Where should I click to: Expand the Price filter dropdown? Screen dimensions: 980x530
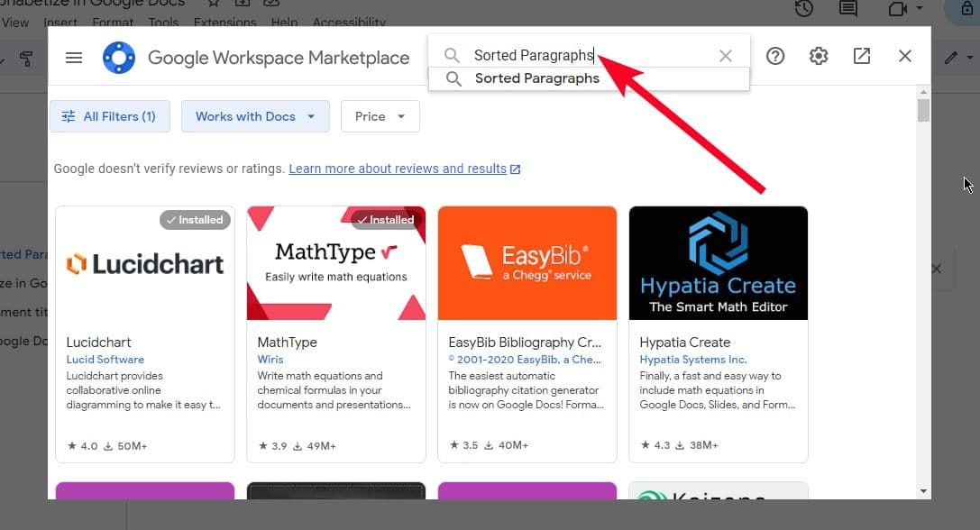(380, 116)
